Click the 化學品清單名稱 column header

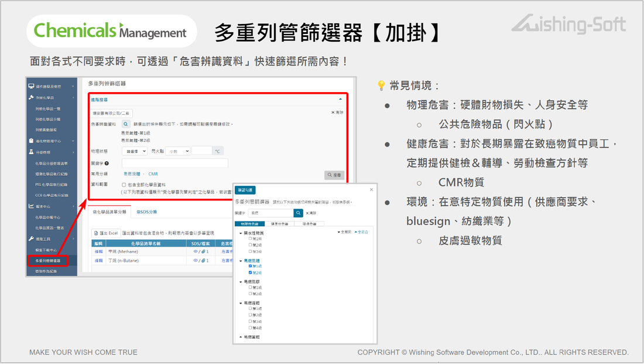coord(145,243)
